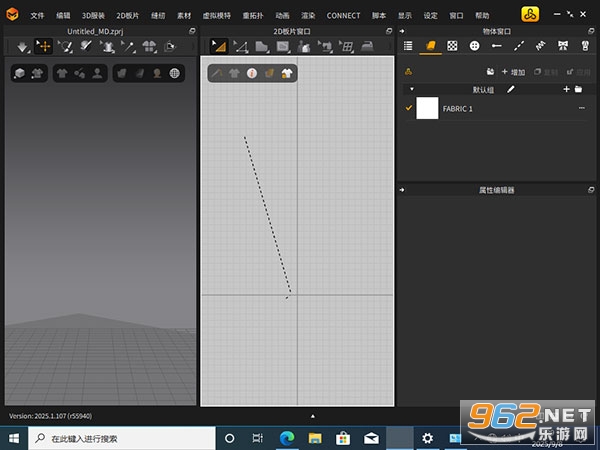Open the Topstitch tab in Object window

(x=519, y=46)
